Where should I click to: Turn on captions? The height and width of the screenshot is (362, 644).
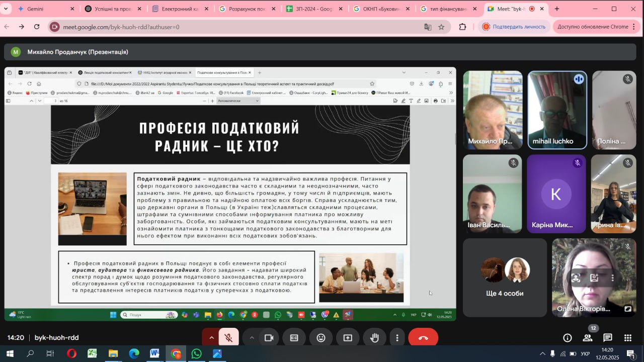(294, 338)
